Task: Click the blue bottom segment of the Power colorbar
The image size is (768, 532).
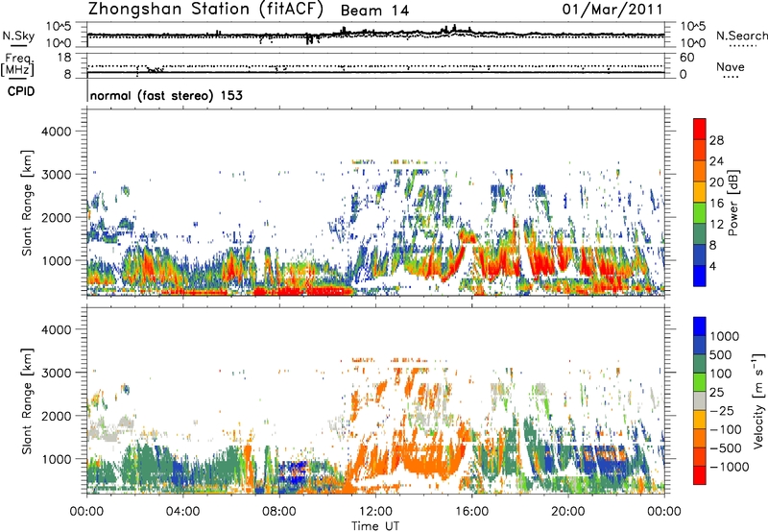Action: click(x=700, y=276)
